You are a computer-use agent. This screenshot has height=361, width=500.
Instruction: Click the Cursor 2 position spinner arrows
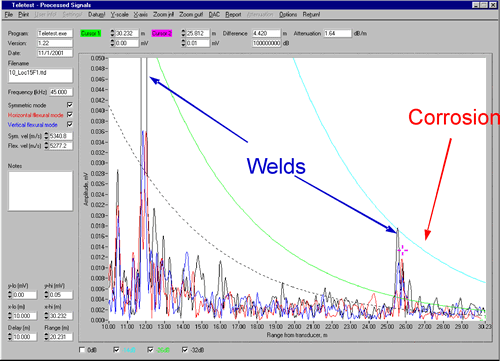pos(183,33)
